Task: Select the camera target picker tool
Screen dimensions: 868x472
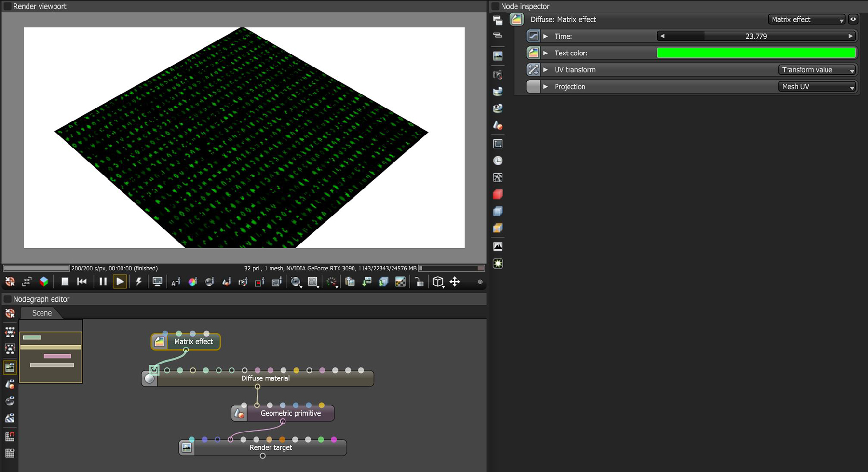Action: pos(243,282)
